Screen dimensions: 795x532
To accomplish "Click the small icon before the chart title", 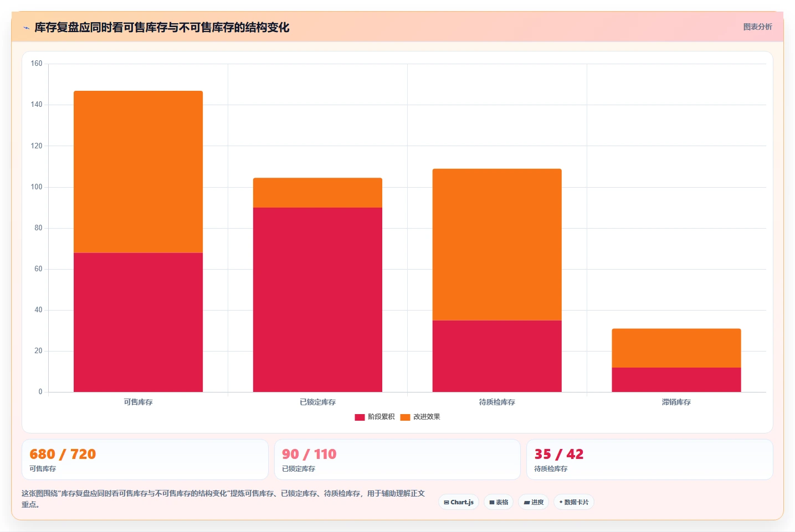I will tap(26, 28).
